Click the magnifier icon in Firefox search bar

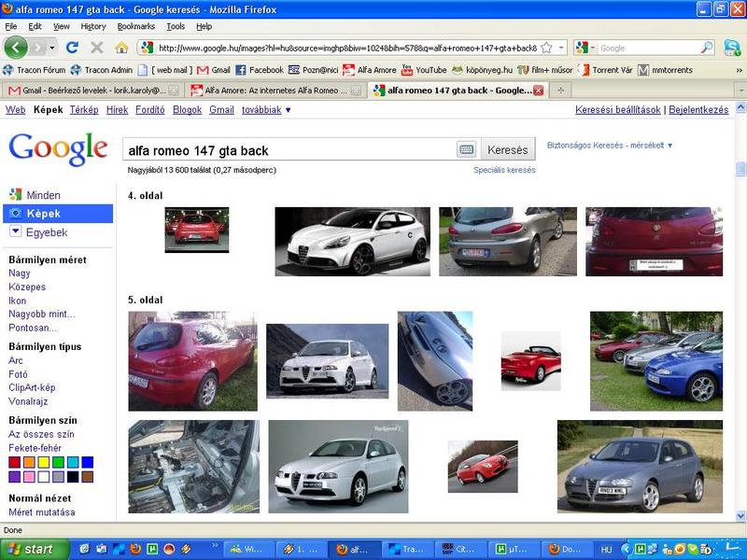707,48
